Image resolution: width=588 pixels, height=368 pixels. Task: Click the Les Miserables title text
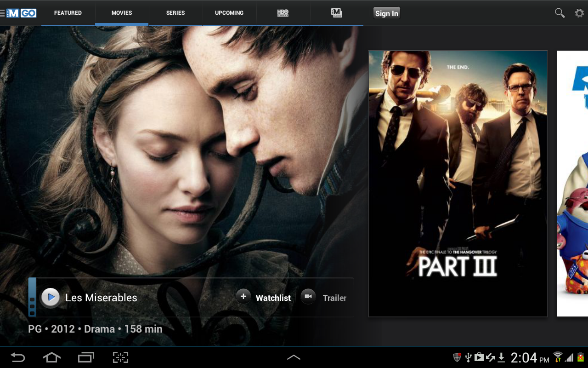(x=102, y=298)
